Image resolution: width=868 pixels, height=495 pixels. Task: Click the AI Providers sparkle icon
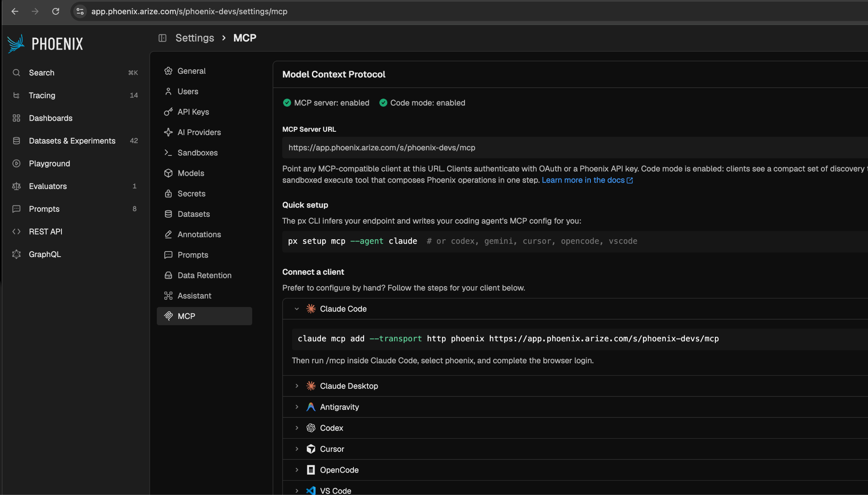(x=168, y=132)
